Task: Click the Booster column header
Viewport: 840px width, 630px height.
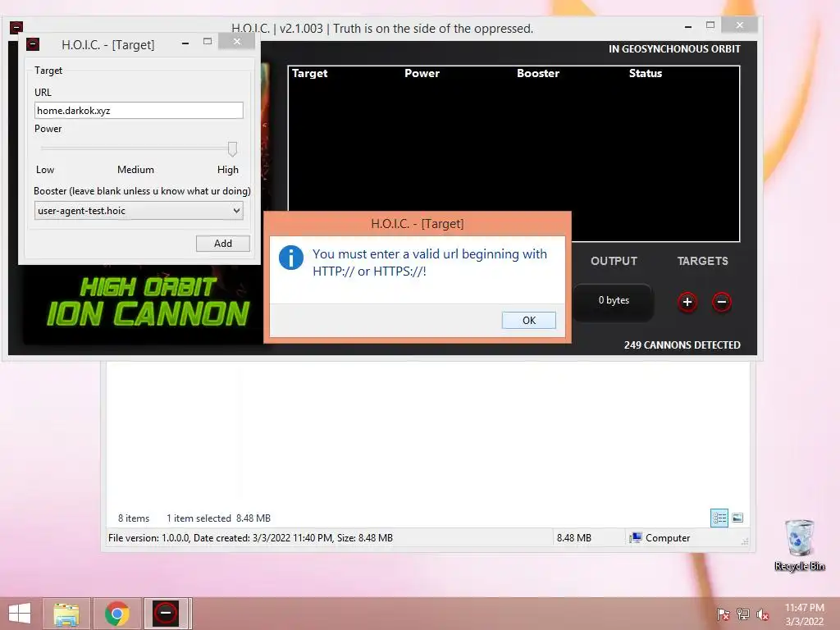Action: tap(538, 73)
